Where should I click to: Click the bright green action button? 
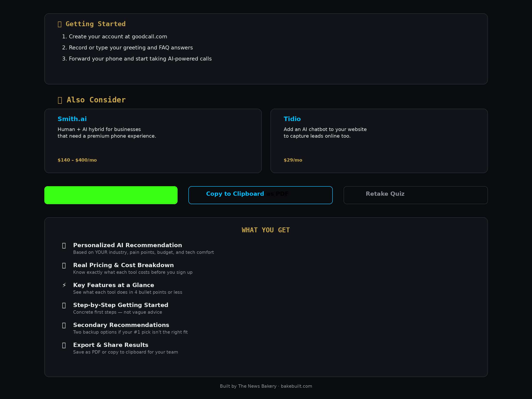click(x=111, y=195)
